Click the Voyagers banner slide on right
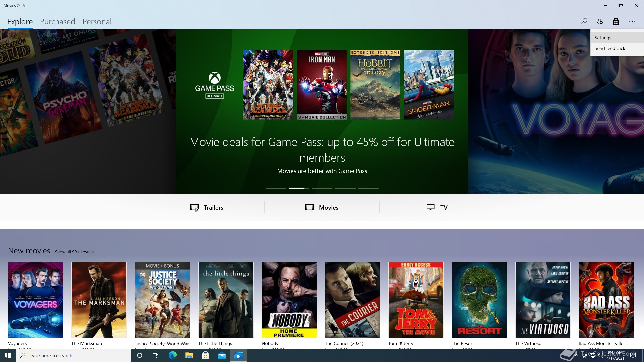The height and width of the screenshot is (362, 644). (x=556, y=112)
